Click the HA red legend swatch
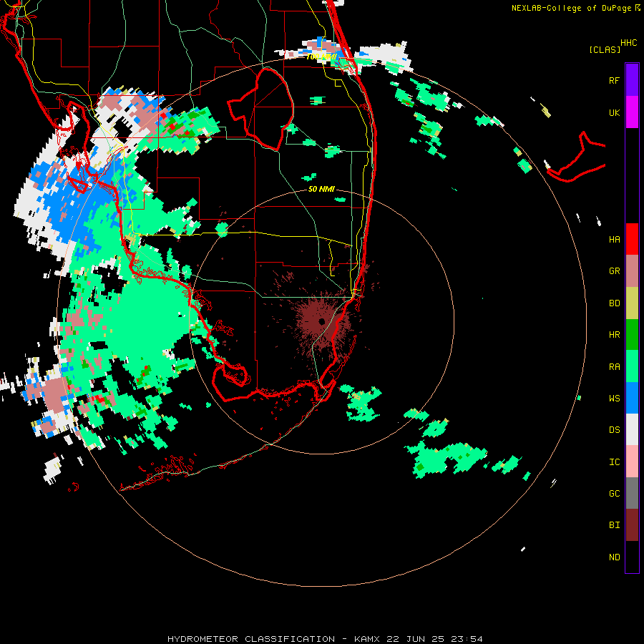This screenshot has width=644, height=644. click(x=632, y=239)
